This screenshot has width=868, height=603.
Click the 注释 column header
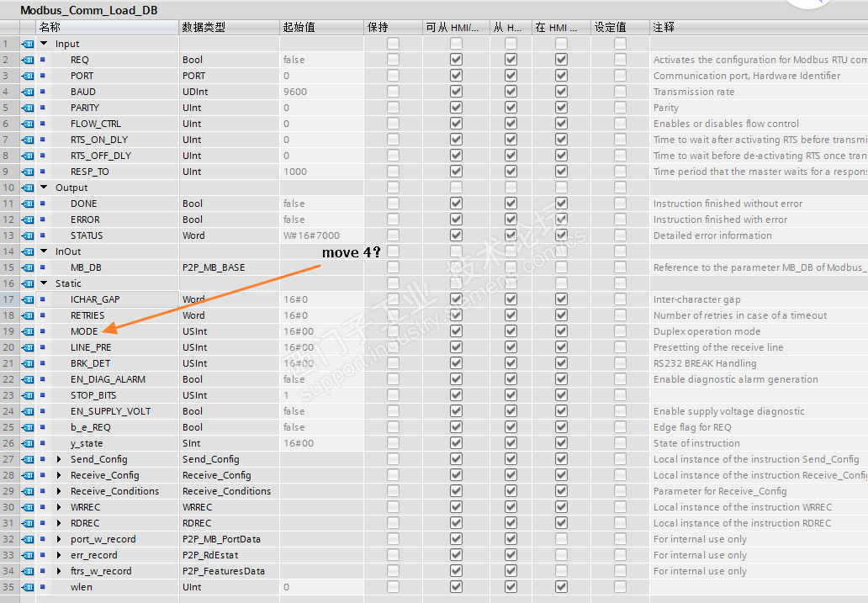click(759, 27)
